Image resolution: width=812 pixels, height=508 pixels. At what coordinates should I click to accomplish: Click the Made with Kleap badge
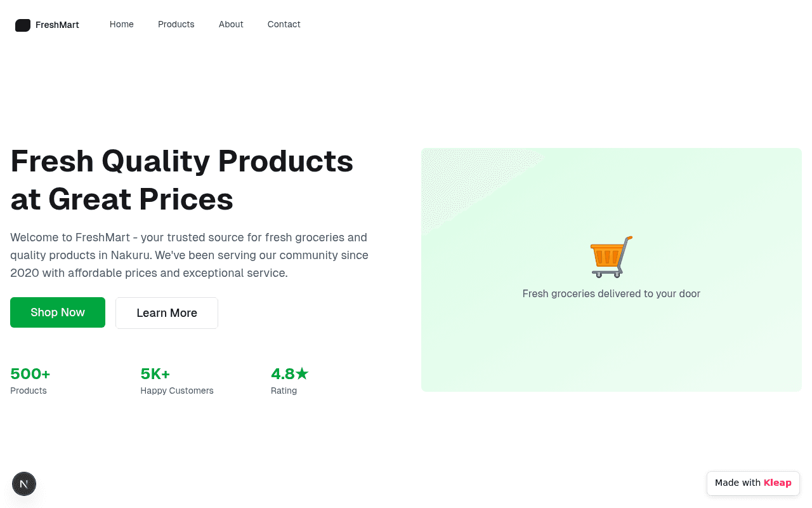click(753, 483)
